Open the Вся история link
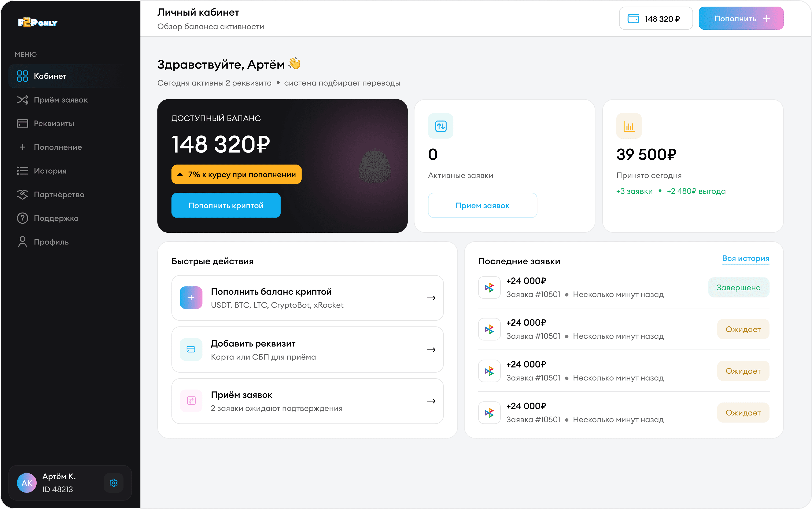Image resolution: width=812 pixels, height=509 pixels. coord(746,259)
